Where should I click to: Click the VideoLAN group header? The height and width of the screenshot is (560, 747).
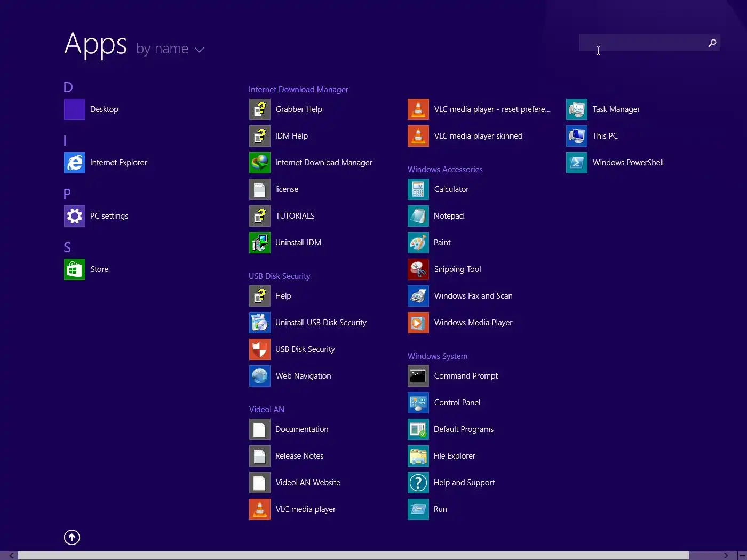point(266,410)
